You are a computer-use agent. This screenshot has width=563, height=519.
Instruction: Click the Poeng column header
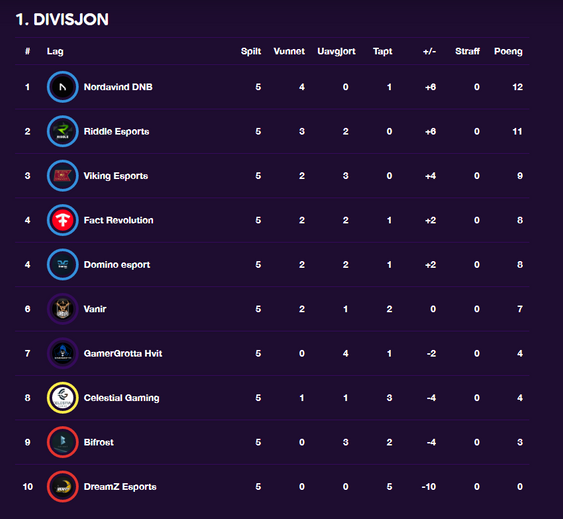pos(508,51)
